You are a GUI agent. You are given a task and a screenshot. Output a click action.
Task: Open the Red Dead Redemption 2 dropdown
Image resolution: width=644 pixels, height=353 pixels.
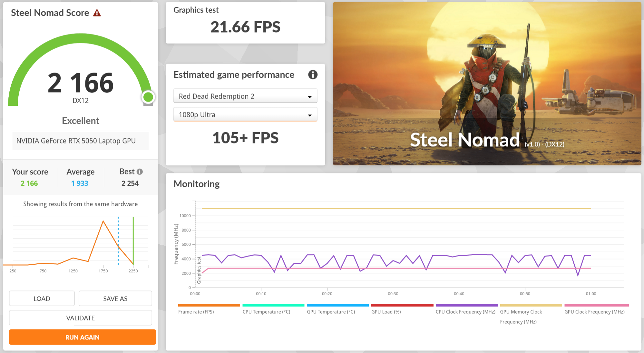click(245, 96)
